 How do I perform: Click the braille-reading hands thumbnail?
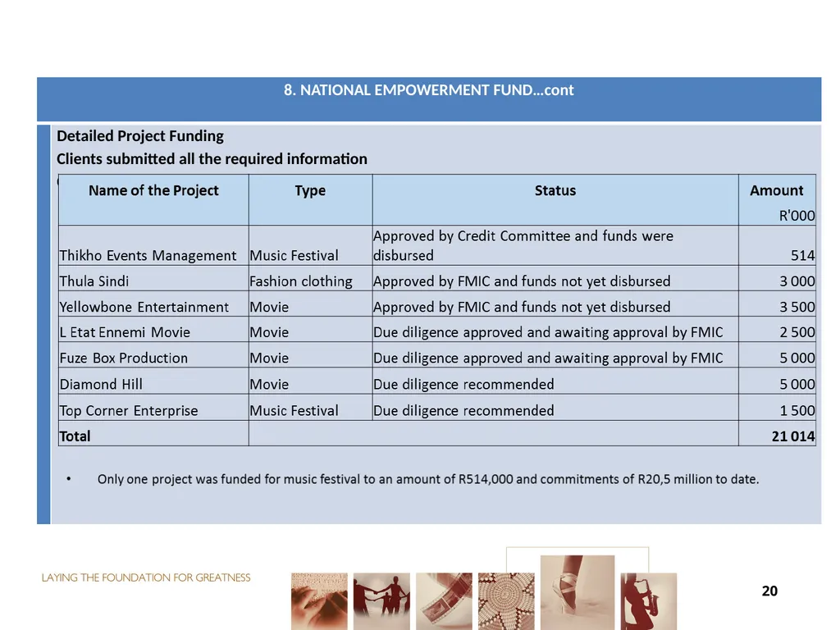pos(319,601)
